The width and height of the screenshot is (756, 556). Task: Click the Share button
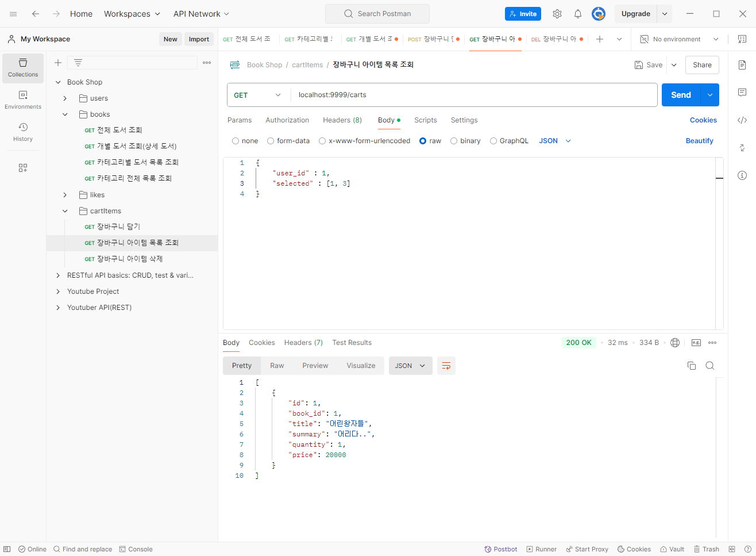702,65
